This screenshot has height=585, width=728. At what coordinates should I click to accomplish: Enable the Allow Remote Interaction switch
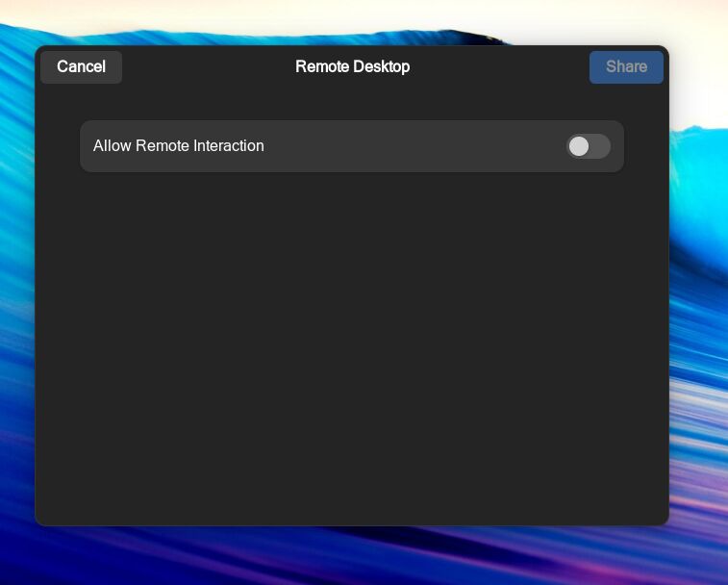coord(589,146)
